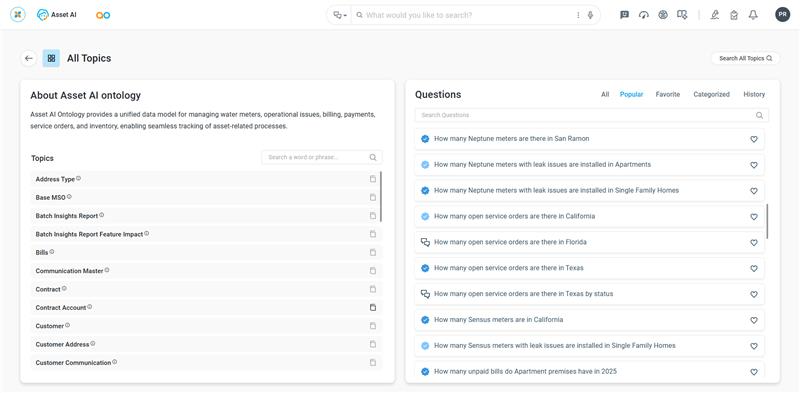The image size is (800, 393).
Task: Favorite 'Neptune meters leak issues in Apartments' question
Action: (754, 165)
